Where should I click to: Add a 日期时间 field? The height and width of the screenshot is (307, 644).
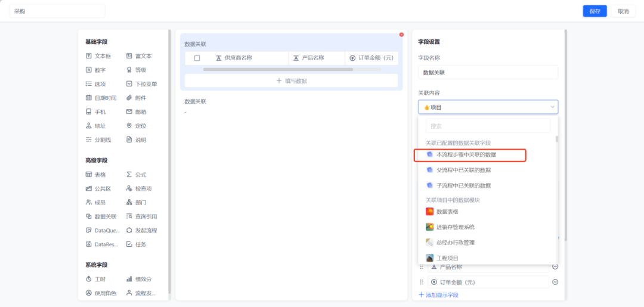[101, 98]
